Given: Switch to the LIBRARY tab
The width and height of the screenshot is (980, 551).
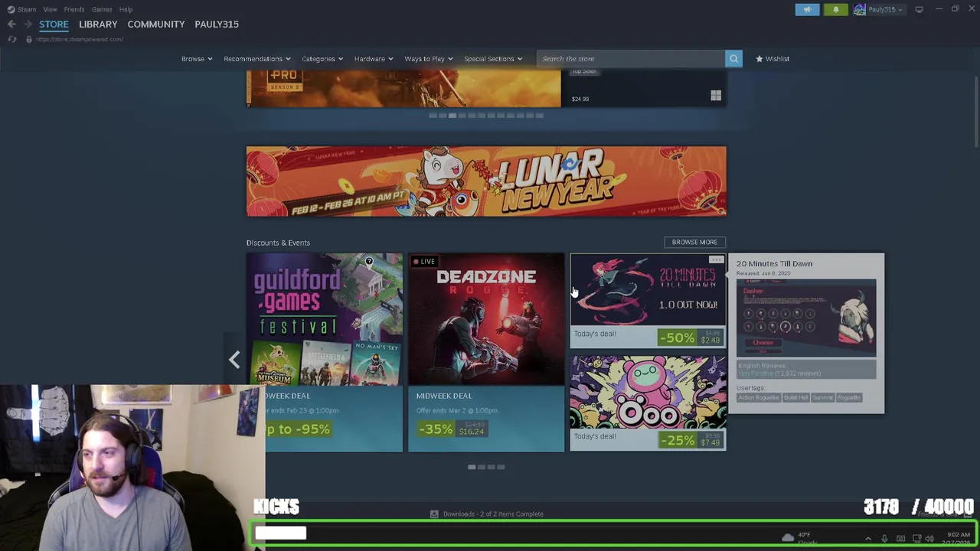Looking at the screenshot, I should click(x=98, y=24).
